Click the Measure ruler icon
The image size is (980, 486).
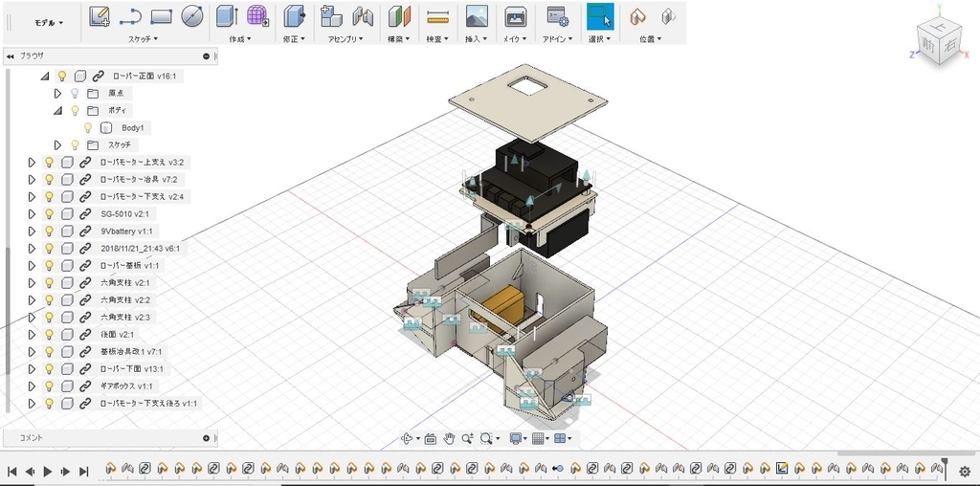pos(438,17)
